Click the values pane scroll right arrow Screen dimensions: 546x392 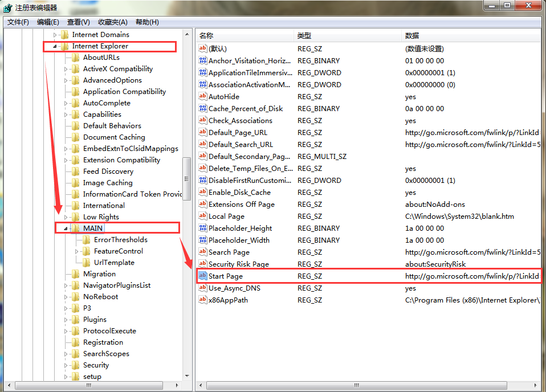[x=535, y=385]
